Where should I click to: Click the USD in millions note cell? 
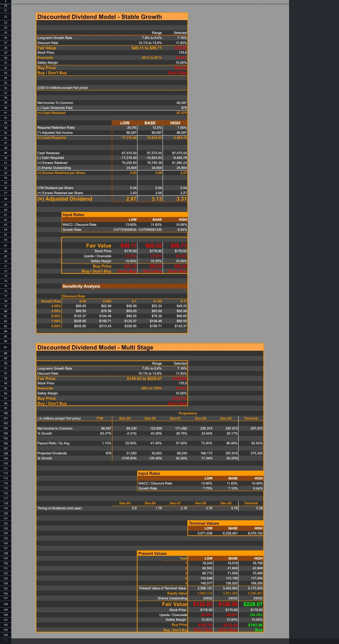coord(62,88)
